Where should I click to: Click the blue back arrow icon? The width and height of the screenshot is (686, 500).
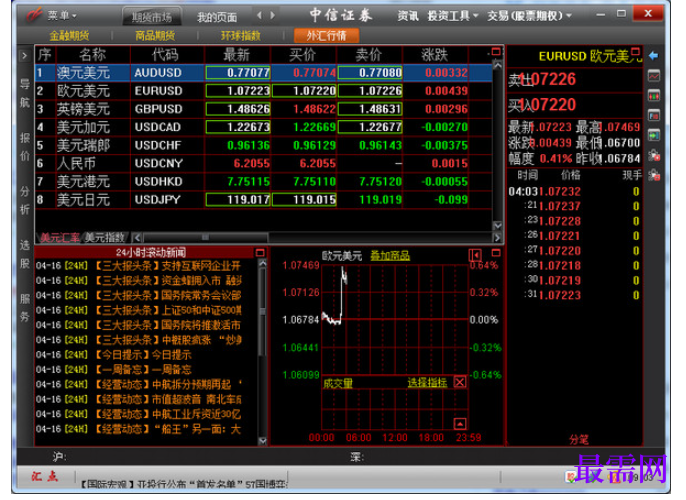click(654, 56)
